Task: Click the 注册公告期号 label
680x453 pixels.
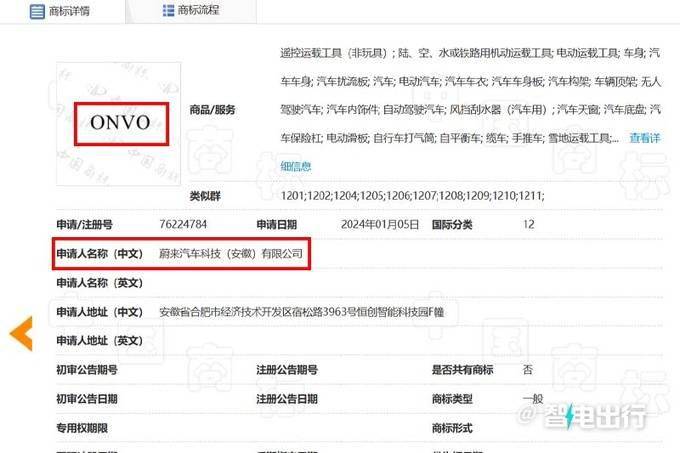Action: pos(287,370)
